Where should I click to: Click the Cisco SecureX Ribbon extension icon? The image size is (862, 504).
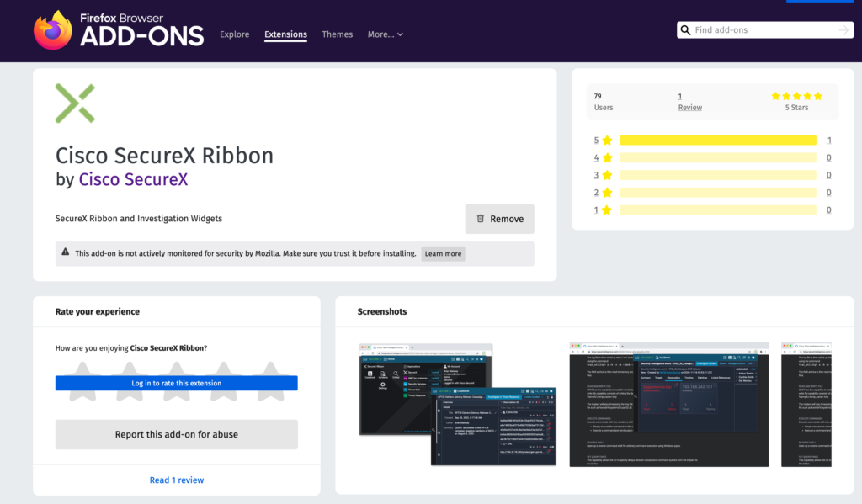pos(75,103)
